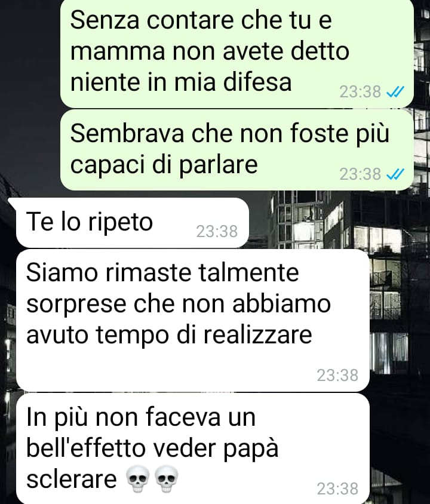Tap the word 'mamma' in first message
Image resolution: width=430 pixels, height=504 pixels.
tap(118, 52)
